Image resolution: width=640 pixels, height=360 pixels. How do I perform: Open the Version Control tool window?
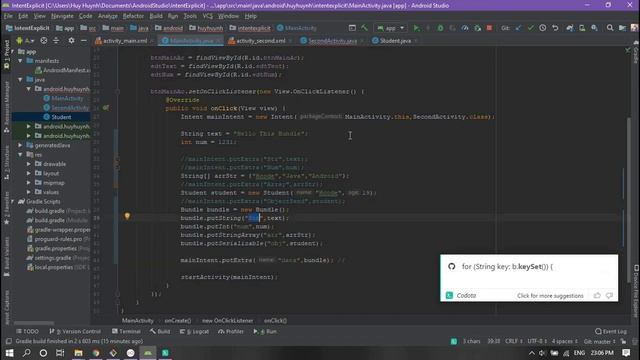(x=75, y=331)
